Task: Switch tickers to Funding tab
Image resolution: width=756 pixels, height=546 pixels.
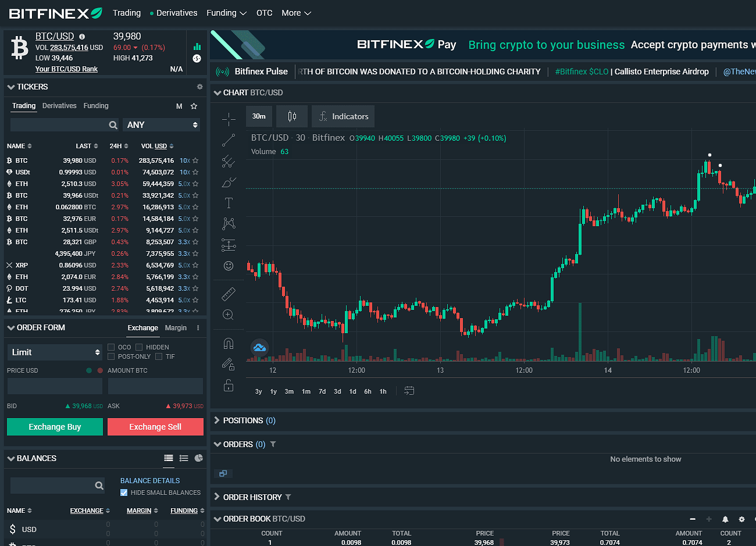Action: (96, 106)
